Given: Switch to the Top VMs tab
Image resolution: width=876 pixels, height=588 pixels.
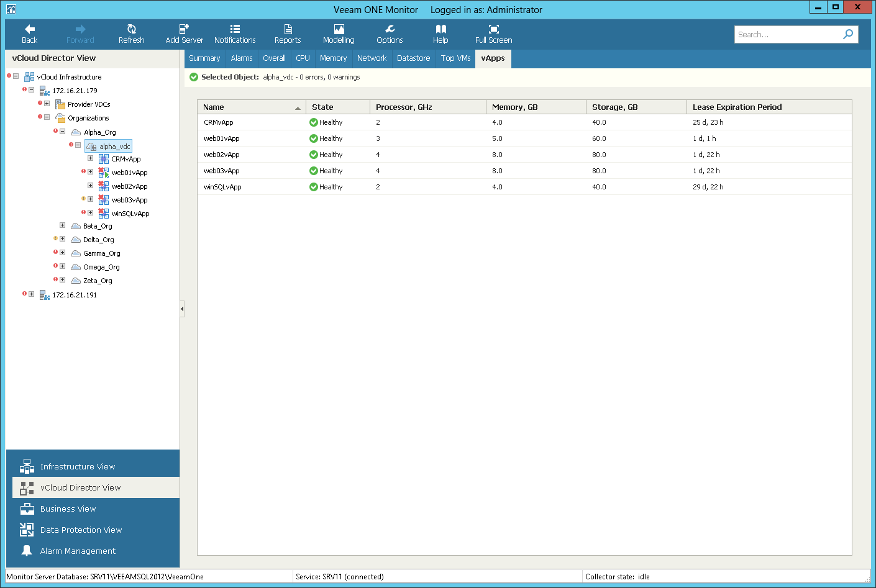Looking at the screenshot, I should [x=455, y=58].
